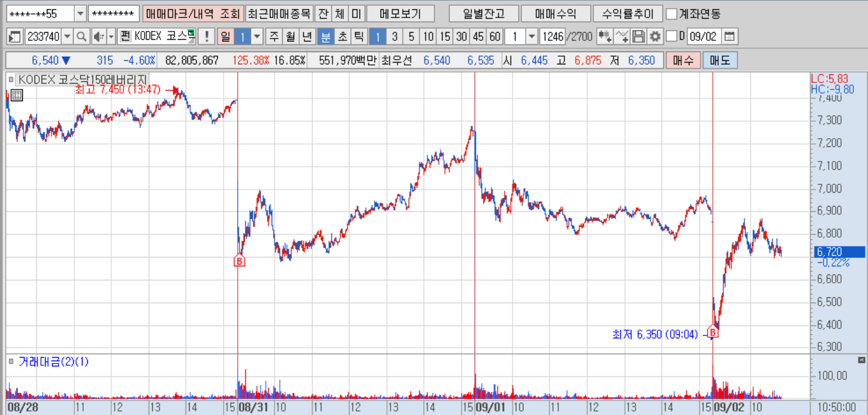Select the 15 minute interval
868x415 pixels.
(x=445, y=37)
